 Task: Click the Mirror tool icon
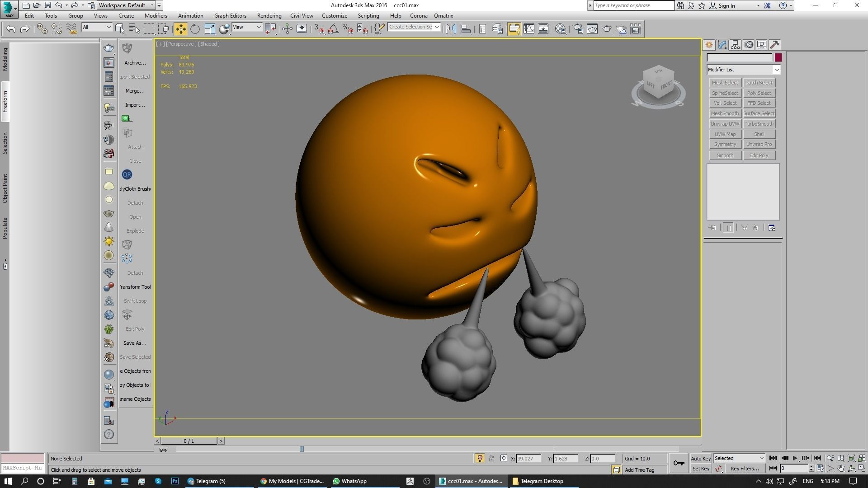(x=451, y=29)
